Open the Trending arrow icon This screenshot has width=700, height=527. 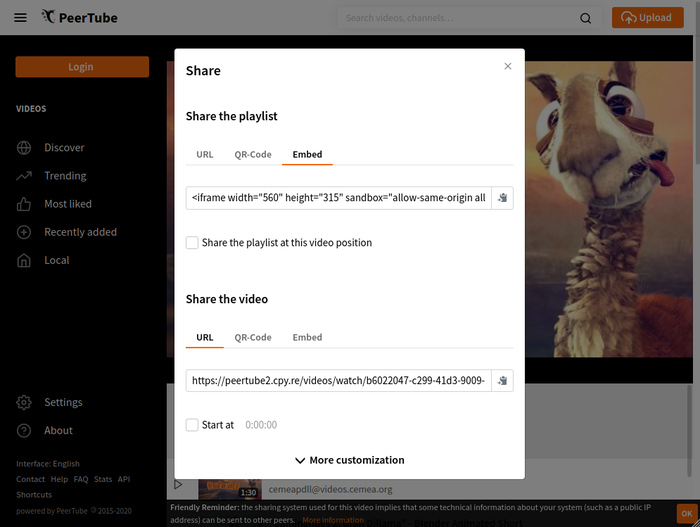tap(24, 176)
